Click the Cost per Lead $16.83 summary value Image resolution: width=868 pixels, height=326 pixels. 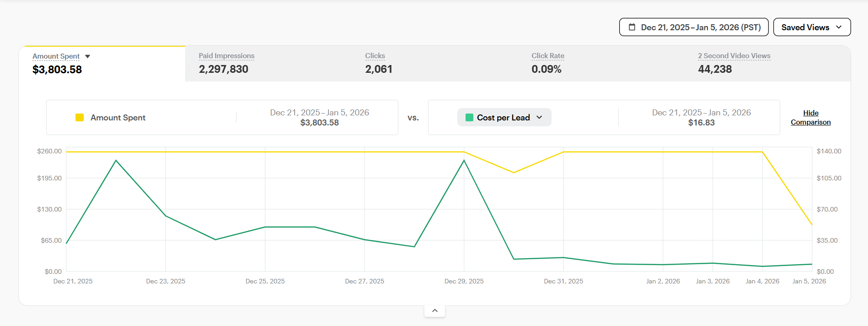701,123
